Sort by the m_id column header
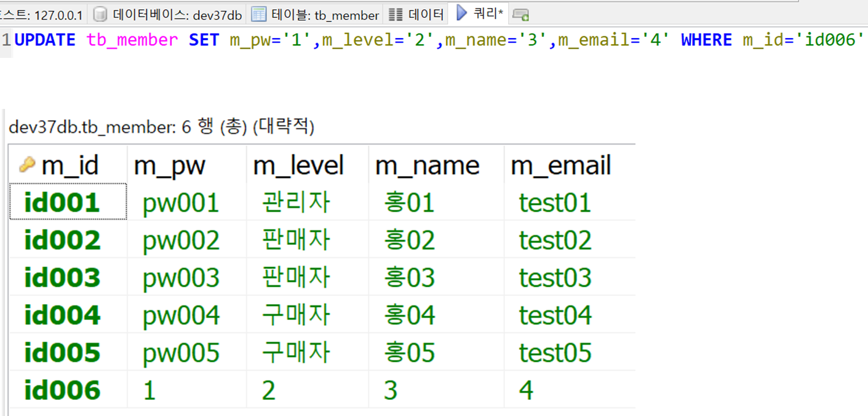 [x=68, y=165]
